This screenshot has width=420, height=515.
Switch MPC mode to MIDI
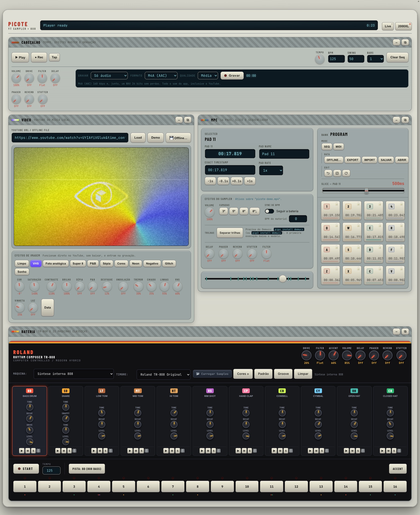coord(338,147)
